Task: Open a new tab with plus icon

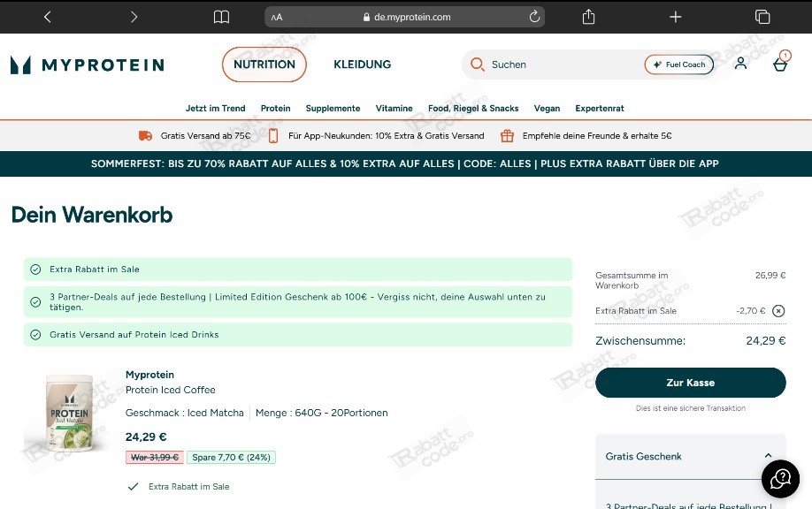Action: click(x=675, y=17)
